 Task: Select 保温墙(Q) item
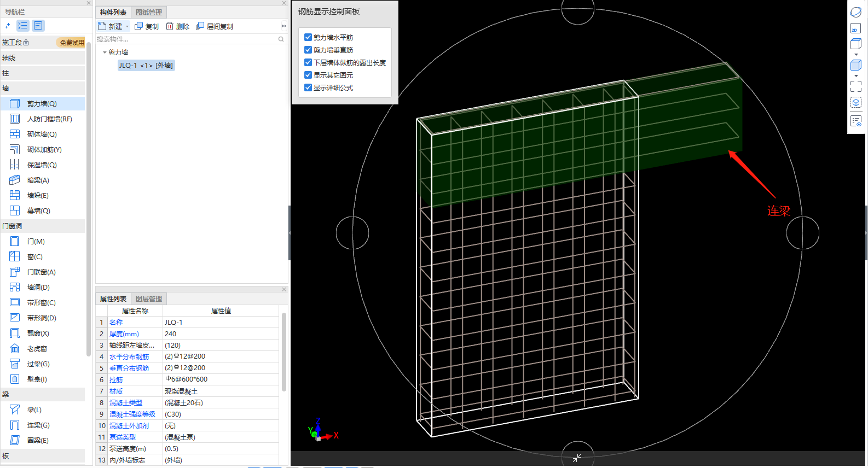(43, 165)
